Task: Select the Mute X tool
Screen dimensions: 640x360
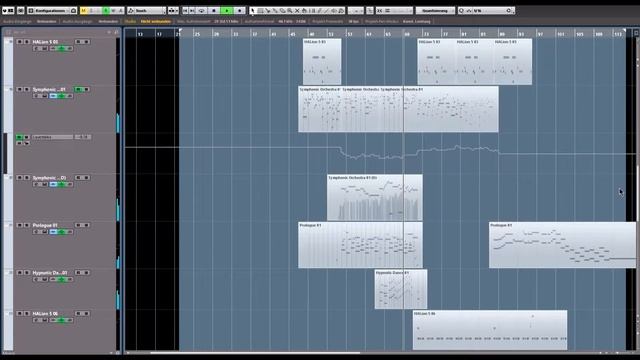Action: pos(297,11)
